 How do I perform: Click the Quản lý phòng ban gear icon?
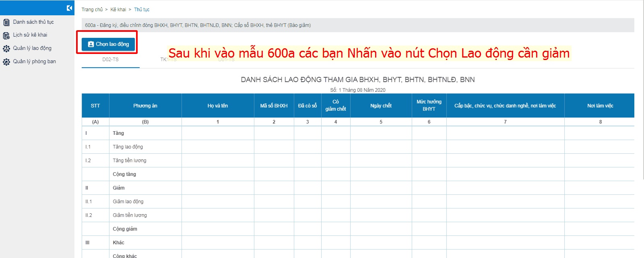click(x=6, y=62)
